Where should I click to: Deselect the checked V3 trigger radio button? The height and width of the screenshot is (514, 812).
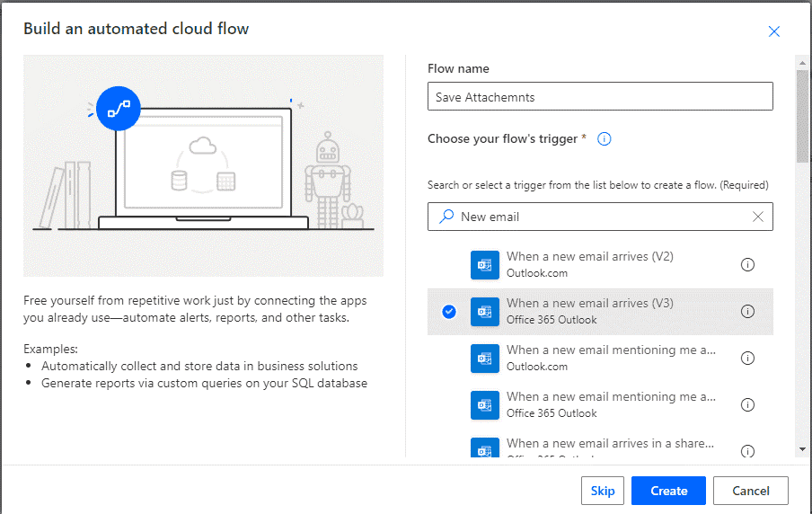[x=449, y=311]
